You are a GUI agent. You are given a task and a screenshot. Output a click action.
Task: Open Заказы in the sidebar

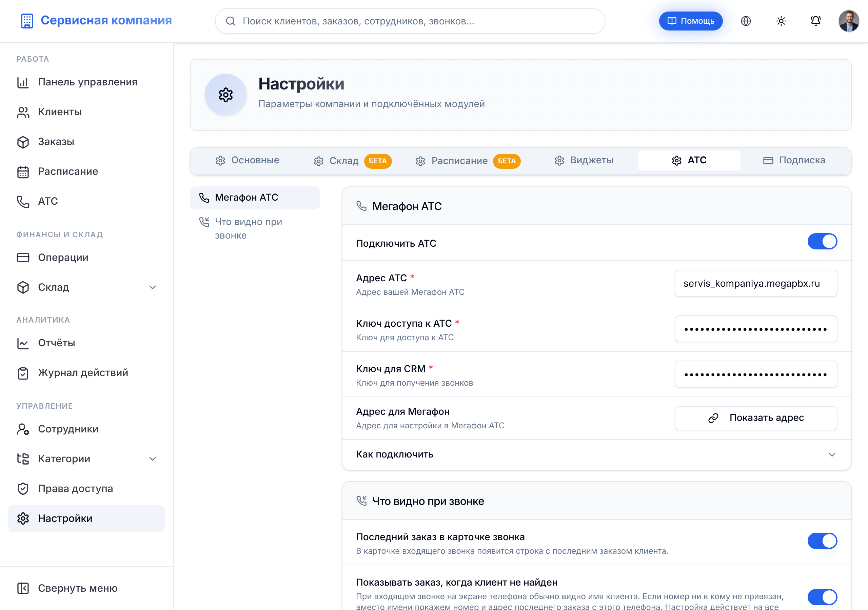[x=86, y=142]
